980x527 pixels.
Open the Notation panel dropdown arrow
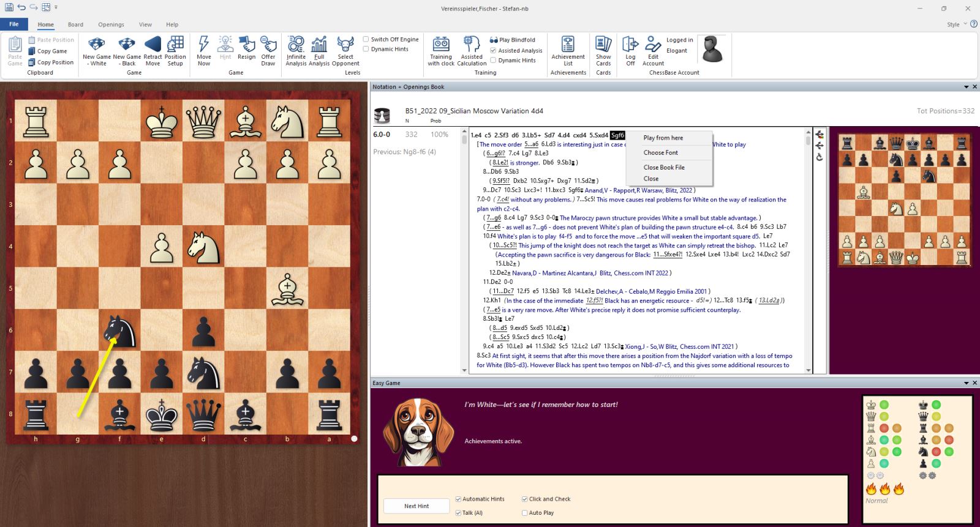pyautogui.click(x=966, y=87)
